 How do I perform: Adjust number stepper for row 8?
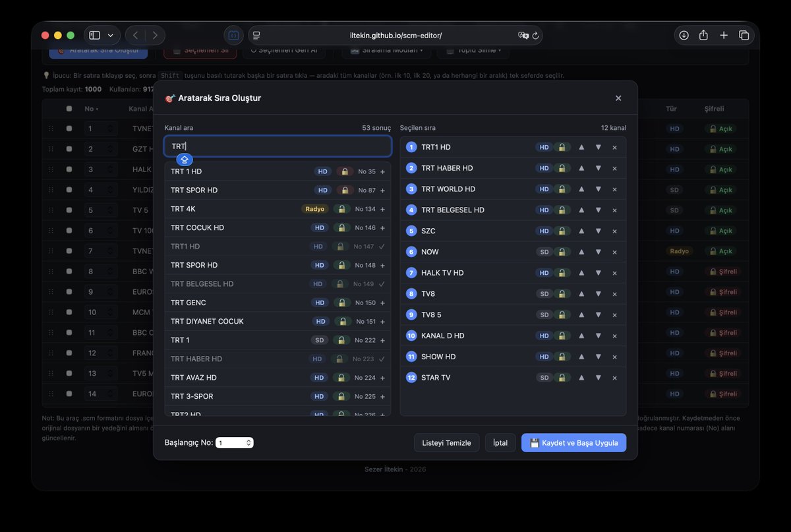coord(110,272)
